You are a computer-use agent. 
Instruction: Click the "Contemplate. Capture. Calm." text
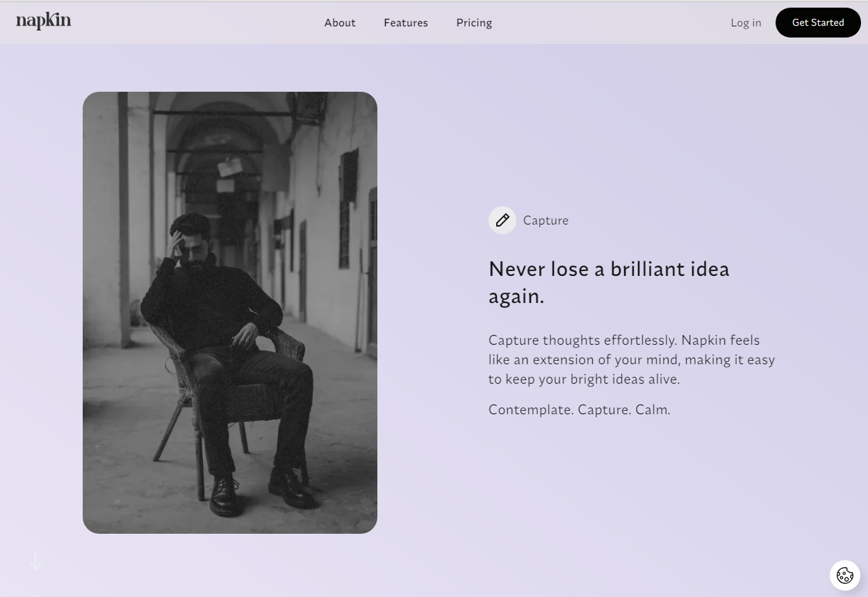(x=579, y=409)
